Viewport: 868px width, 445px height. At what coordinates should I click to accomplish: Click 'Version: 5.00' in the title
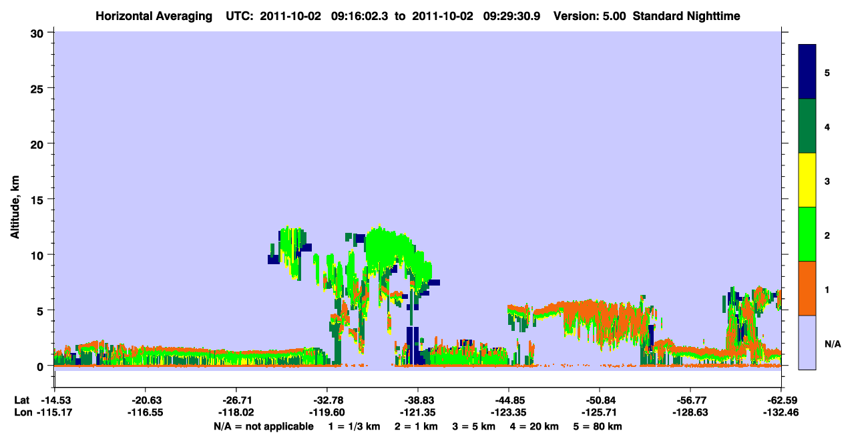click(590, 15)
